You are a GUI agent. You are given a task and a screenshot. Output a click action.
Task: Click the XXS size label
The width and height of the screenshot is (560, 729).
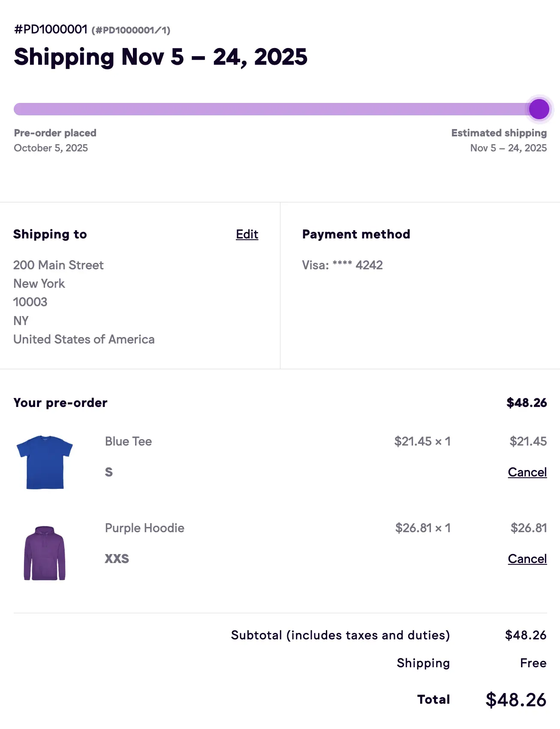(x=117, y=559)
